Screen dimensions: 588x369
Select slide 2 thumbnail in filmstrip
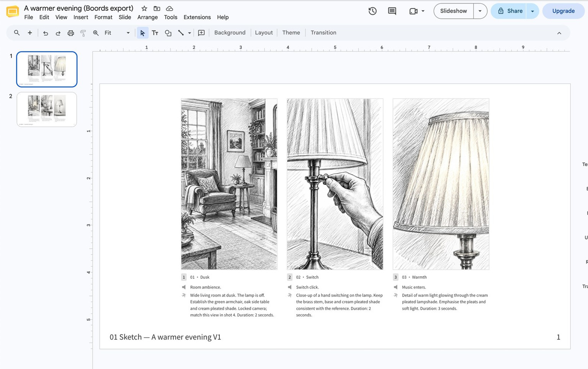[47, 109]
